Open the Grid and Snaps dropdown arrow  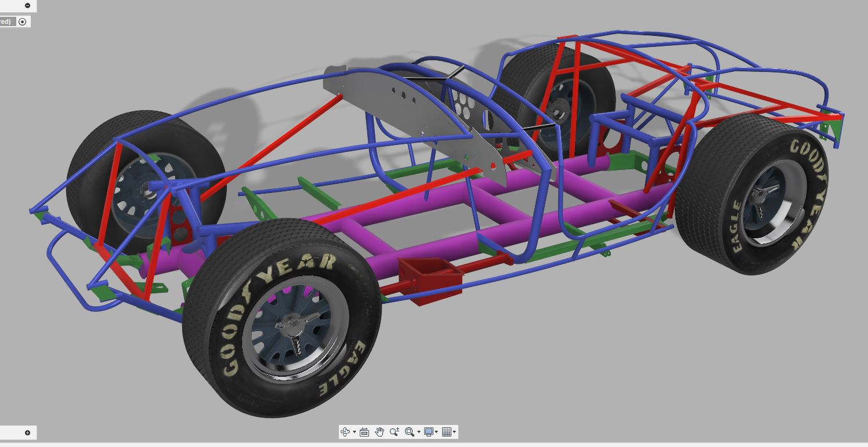click(x=454, y=432)
